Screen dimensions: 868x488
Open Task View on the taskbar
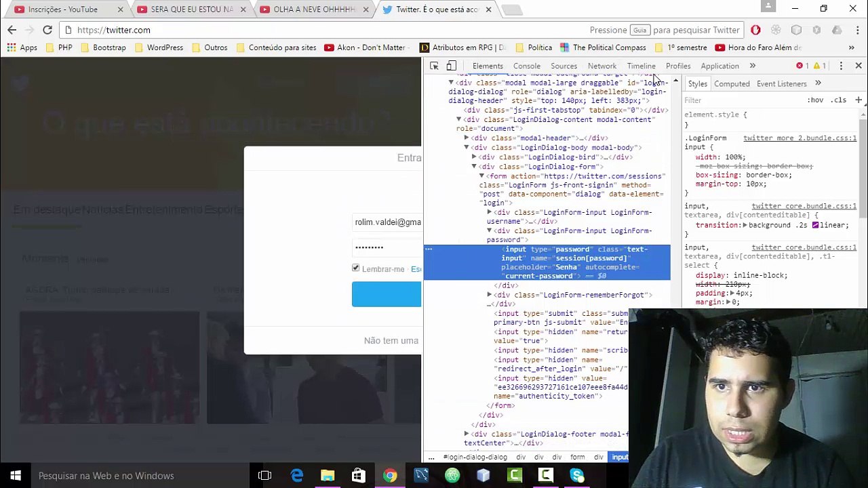click(264, 475)
